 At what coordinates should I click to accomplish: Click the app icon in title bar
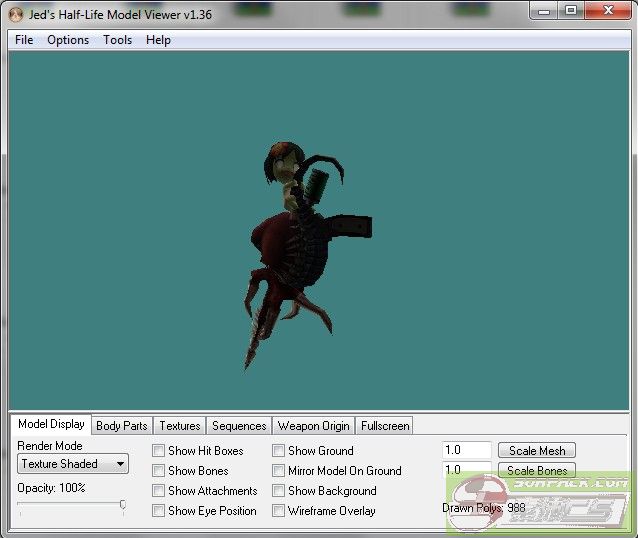pos(14,11)
